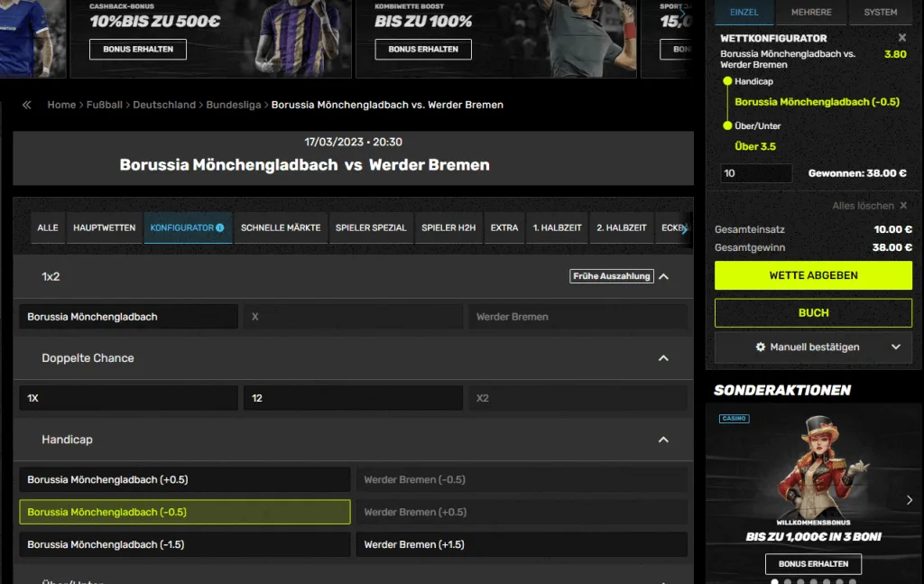Go to Bundesliga breadcrumb
Screen dimensions: 924x584
234,105
